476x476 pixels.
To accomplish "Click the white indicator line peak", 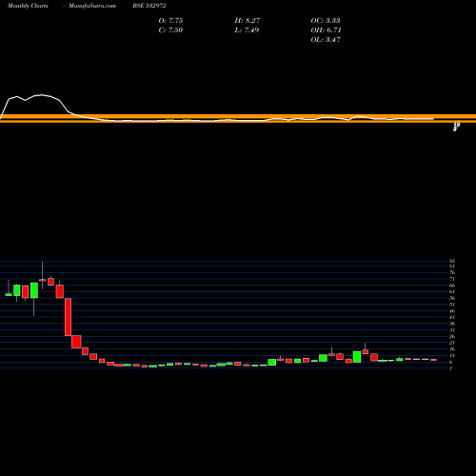I will point(41,95).
